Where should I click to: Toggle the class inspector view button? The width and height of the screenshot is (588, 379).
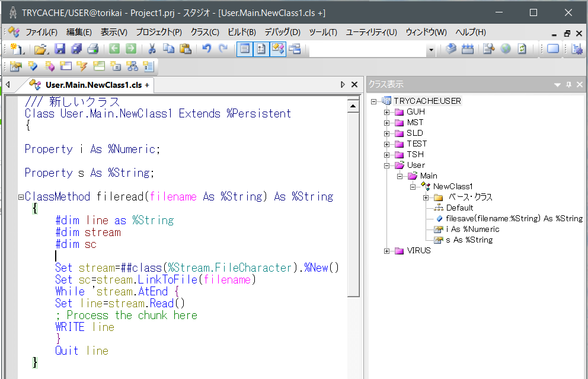pos(261,49)
